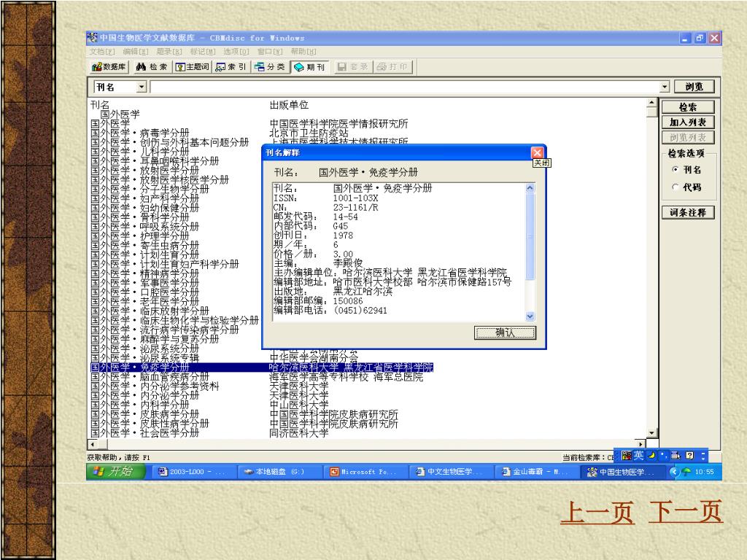Image resolution: width=747 pixels, height=560 pixels.
Task: Click the help question icon on IME bar
Action: tap(690, 456)
